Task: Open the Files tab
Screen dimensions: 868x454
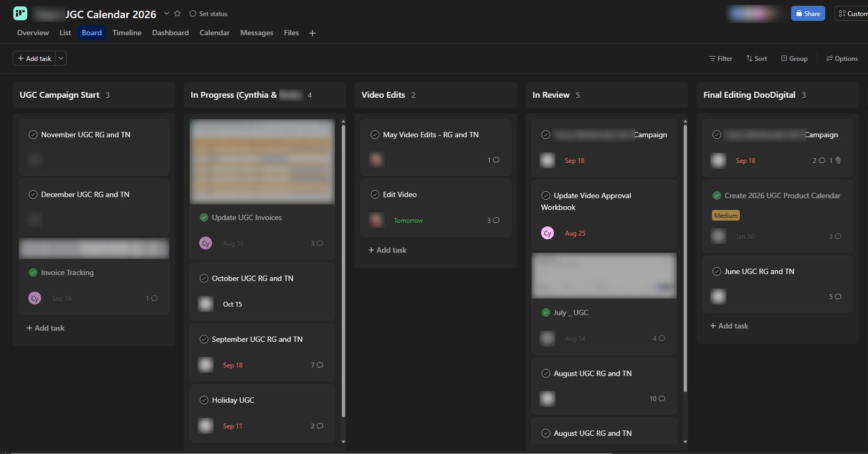Action: pos(291,33)
